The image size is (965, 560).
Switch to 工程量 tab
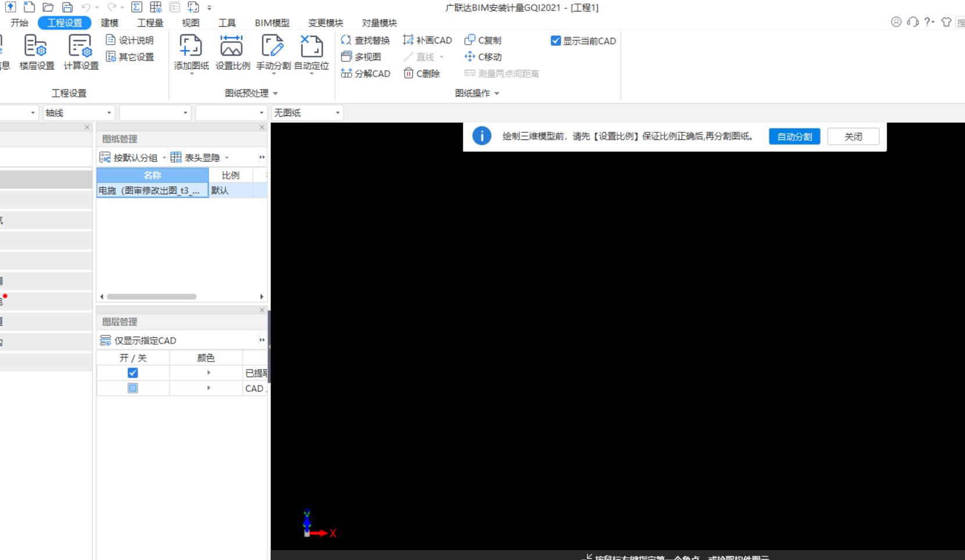pyautogui.click(x=150, y=23)
